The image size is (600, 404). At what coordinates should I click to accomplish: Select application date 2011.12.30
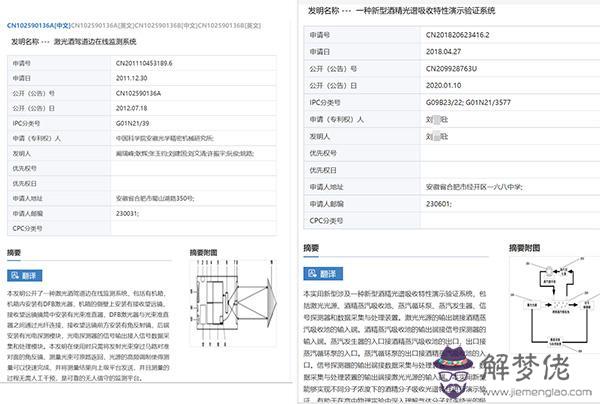(131, 78)
